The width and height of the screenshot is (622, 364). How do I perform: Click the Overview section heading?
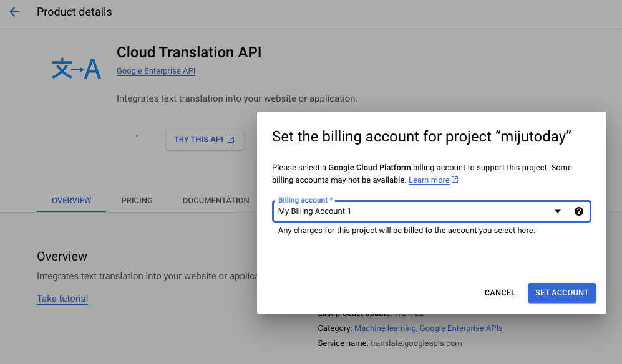click(62, 257)
